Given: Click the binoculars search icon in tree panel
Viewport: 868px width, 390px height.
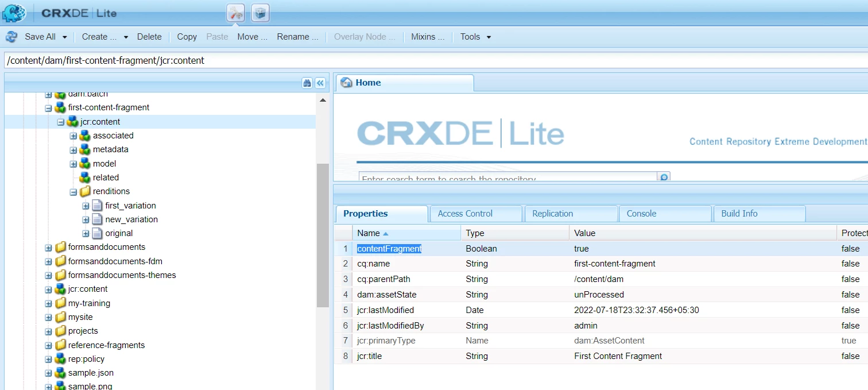Looking at the screenshot, I should click(307, 83).
